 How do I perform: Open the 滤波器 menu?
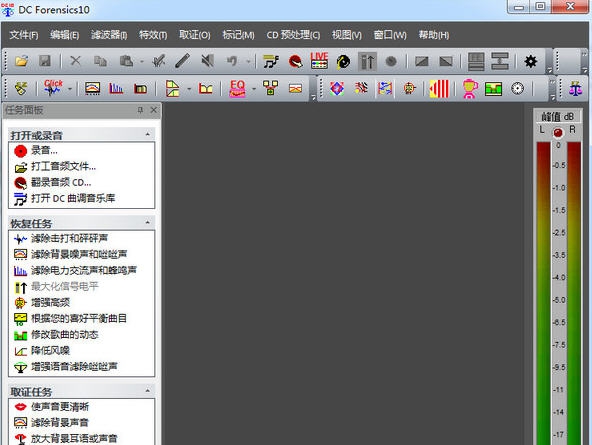(x=109, y=35)
